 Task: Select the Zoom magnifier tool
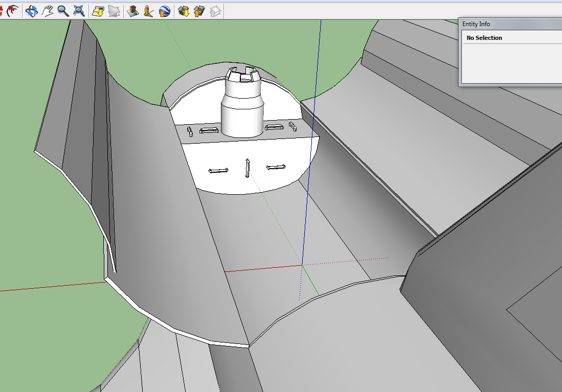coord(63,11)
